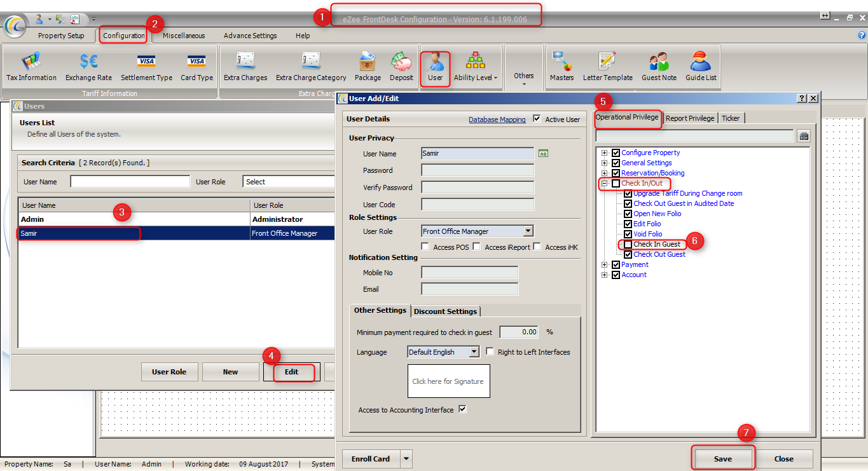The width and height of the screenshot is (868, 471).
Task: Toggle the Check In/Out parent checkbox
Action: click(x=616, y=184)
